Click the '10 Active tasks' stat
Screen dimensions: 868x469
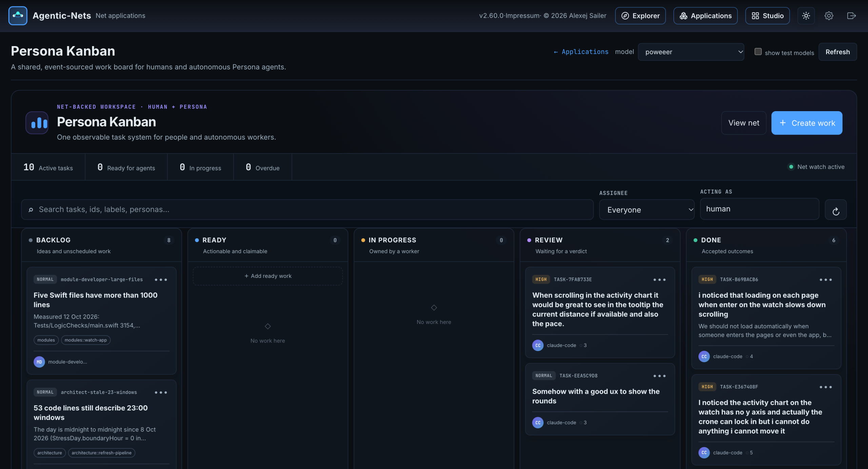(x=48, y=167)
